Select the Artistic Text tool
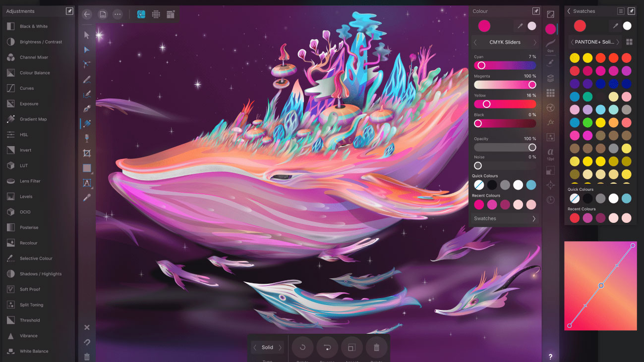644x362 pixels. coord(87,183)
